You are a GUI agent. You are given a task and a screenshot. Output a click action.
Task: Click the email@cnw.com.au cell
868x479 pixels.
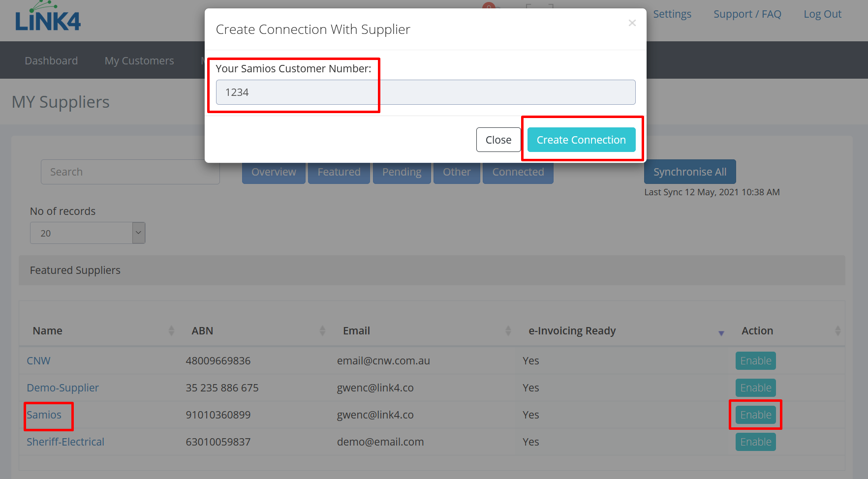click(x=383, y=361)
